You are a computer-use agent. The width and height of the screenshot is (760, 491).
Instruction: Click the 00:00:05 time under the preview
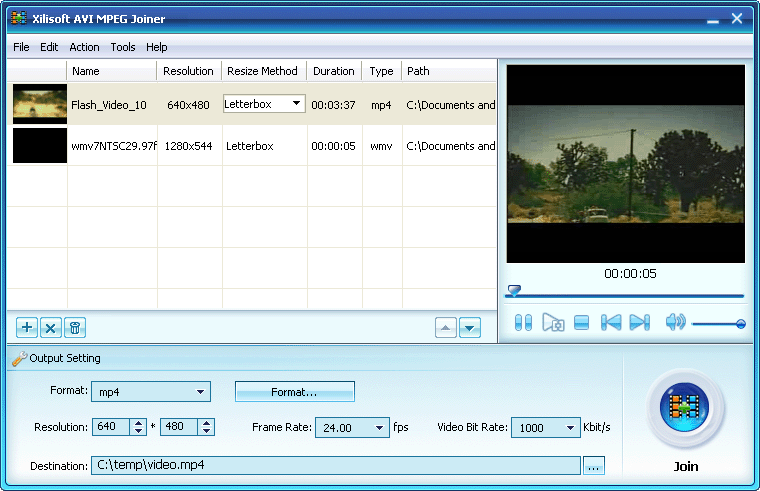(x=630, y=274)
